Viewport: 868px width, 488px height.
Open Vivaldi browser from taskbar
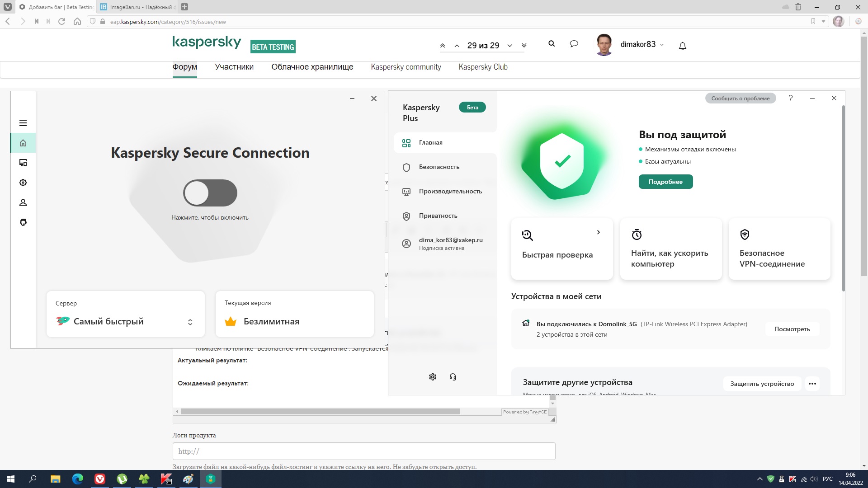pos(100,479)
